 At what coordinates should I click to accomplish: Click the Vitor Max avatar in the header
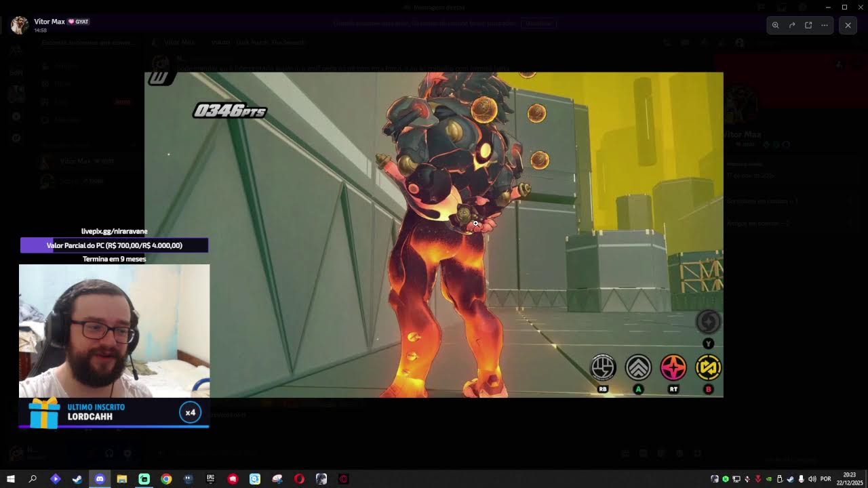pyautogui.click(x=20, y=25)
